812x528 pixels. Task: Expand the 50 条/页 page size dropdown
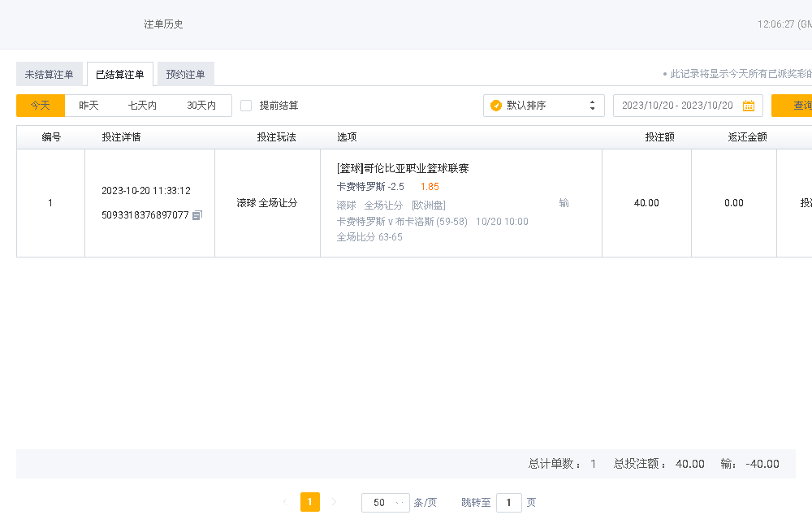click(x=385, y=503)
